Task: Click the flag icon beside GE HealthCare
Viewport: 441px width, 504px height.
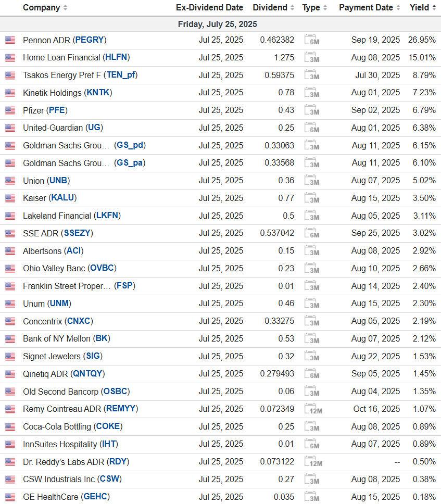Action: (x=10, y=497)
